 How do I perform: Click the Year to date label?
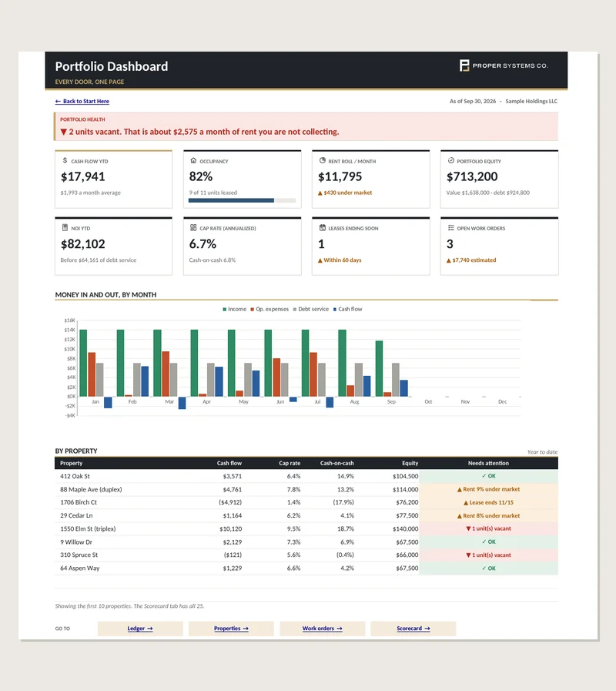click(542, 452)
